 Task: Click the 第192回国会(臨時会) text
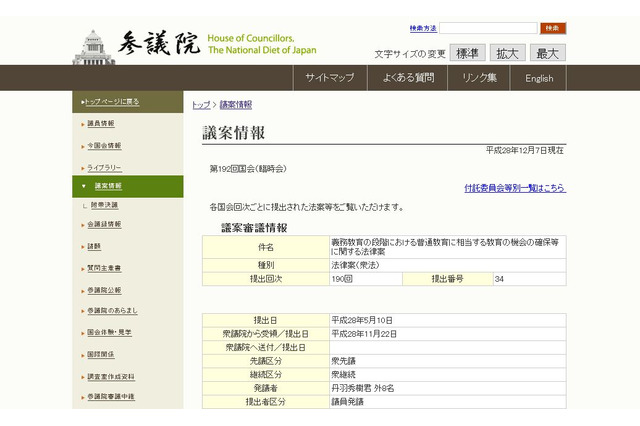click(x=248, y=169)
